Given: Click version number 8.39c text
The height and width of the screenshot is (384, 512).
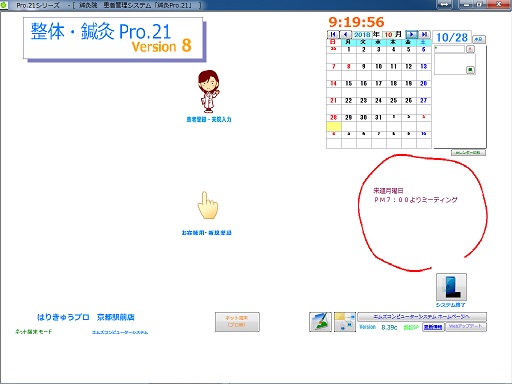Looking at the screenshot, I should tap(389, 327).
